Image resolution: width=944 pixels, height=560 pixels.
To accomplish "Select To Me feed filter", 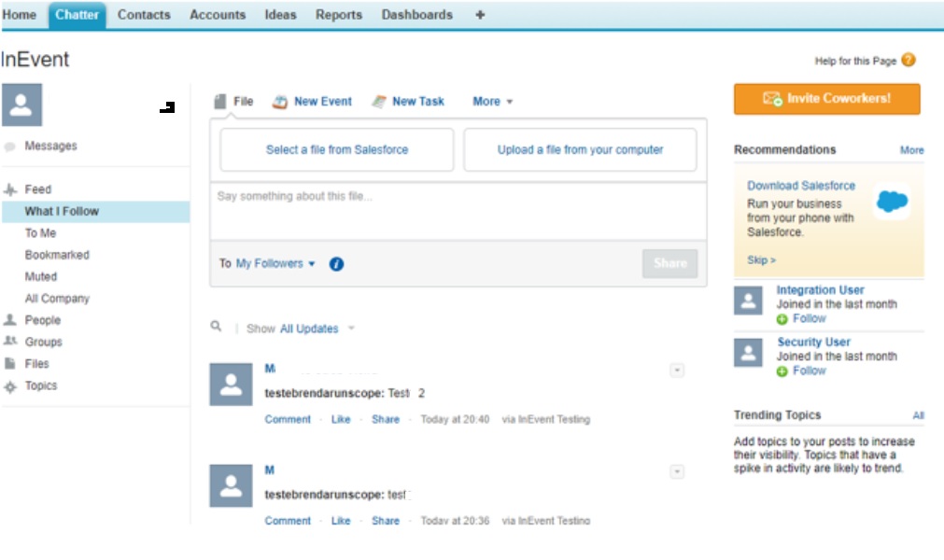I will pos(40,233).
